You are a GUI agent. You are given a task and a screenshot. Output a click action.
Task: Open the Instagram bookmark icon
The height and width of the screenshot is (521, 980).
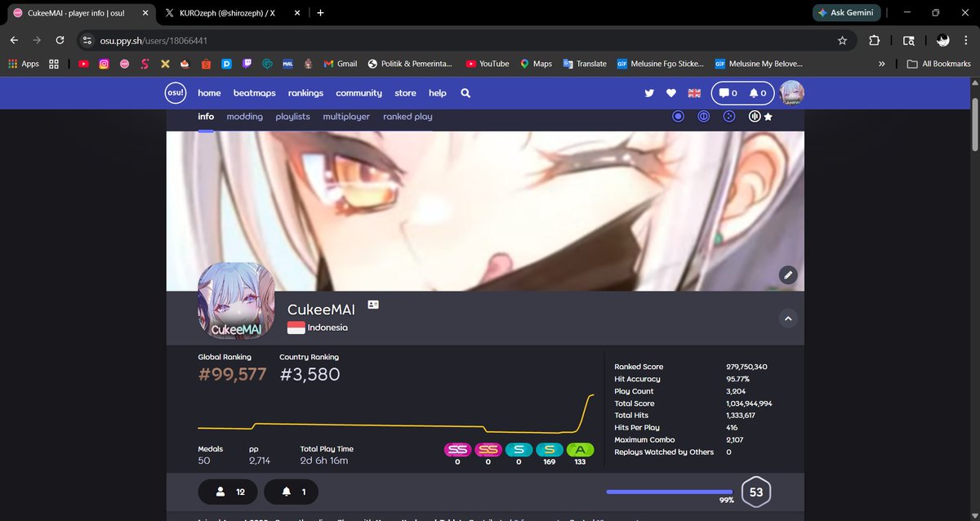(x=104, y=64)
